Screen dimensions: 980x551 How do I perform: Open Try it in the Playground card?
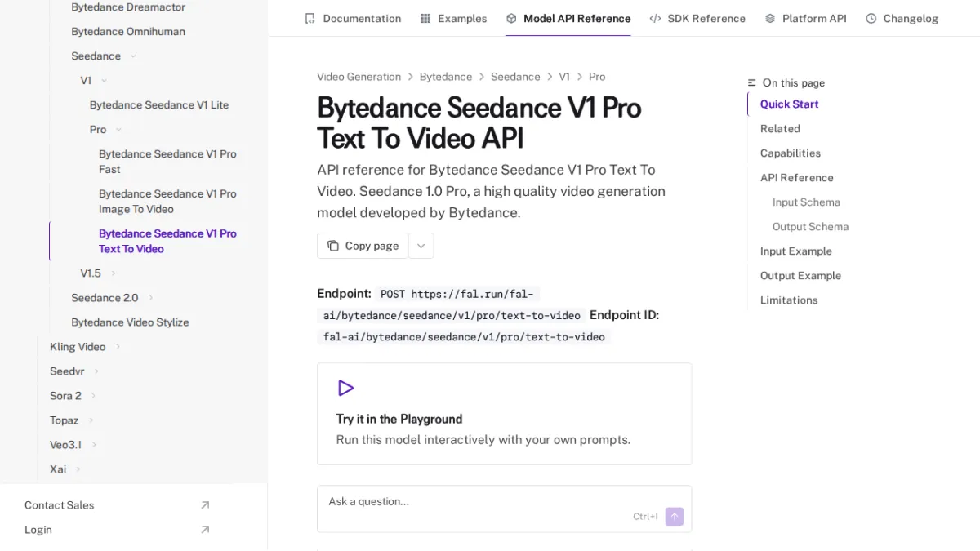[504, 414]
